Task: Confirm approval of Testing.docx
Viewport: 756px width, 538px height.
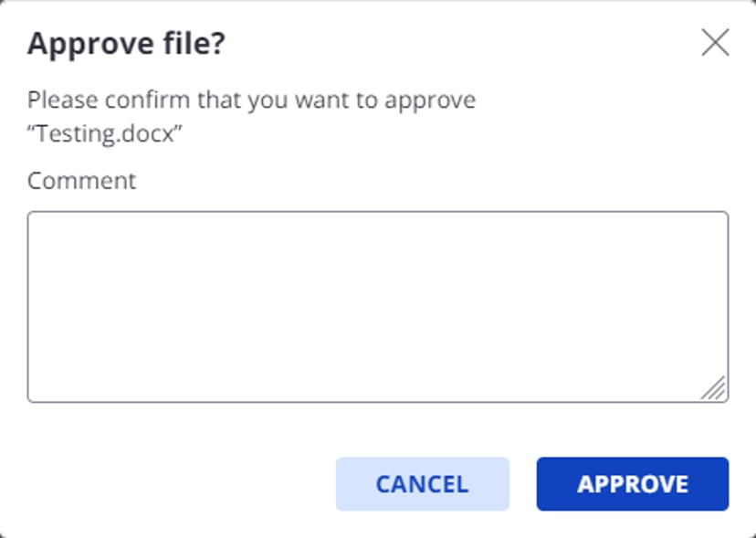Action: 633,484
